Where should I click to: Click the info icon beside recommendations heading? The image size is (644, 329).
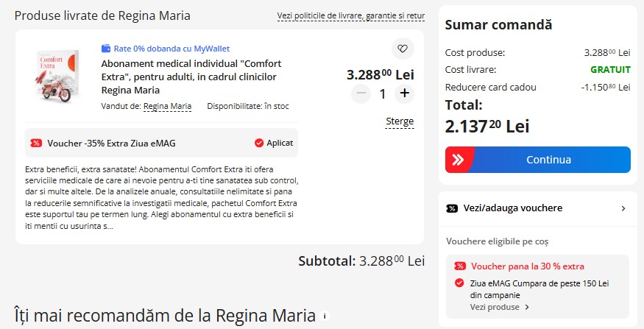[x=325, y=316]
